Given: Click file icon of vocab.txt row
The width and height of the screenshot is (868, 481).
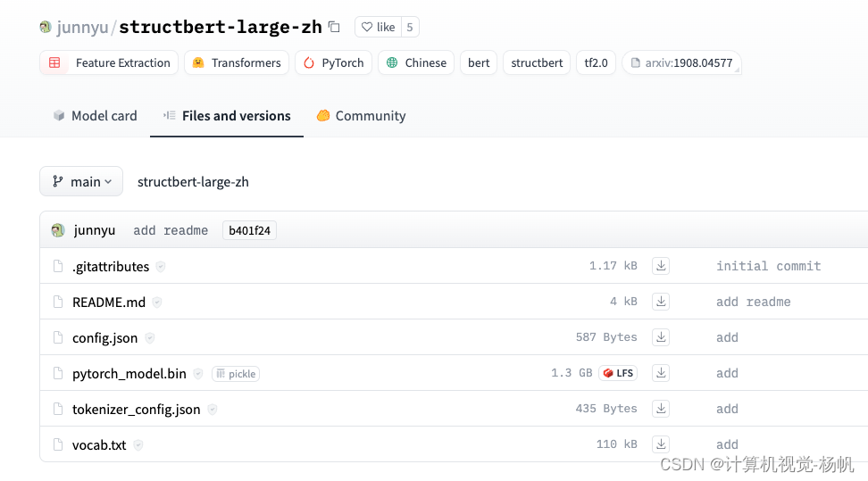Looking at the screenshot, I should click(x=58, y=444).
